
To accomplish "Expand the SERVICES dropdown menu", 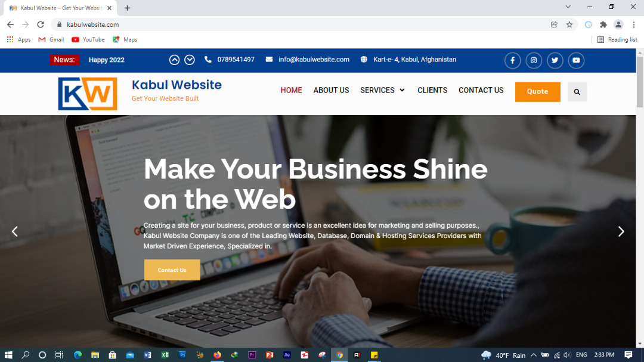I will pos(382,90).
